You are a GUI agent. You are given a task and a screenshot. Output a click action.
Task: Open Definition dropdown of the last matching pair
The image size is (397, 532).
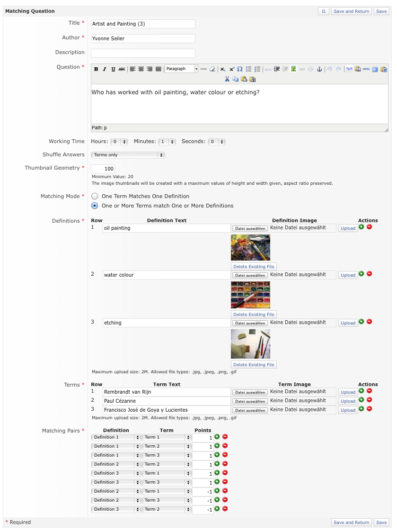coord(115,510)
